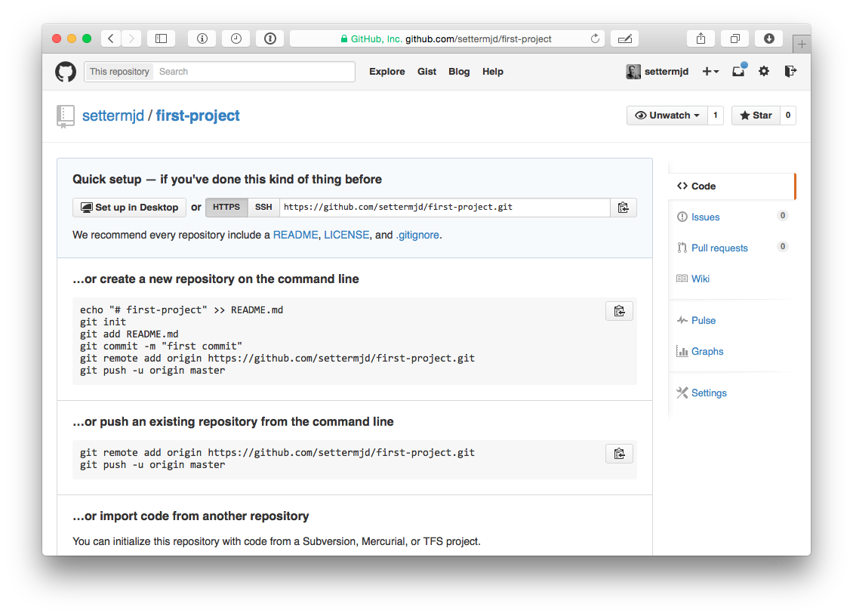
Task: Open account settings gear
Action: (x=763, y=71)
